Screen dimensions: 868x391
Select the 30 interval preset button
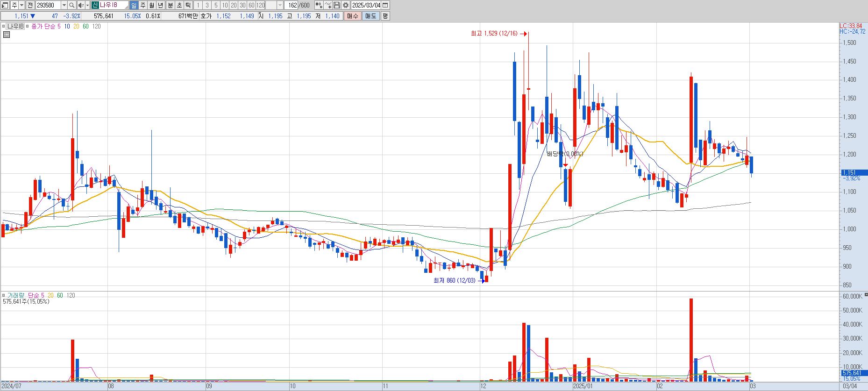pyautogui.click(x=242, y=5)
